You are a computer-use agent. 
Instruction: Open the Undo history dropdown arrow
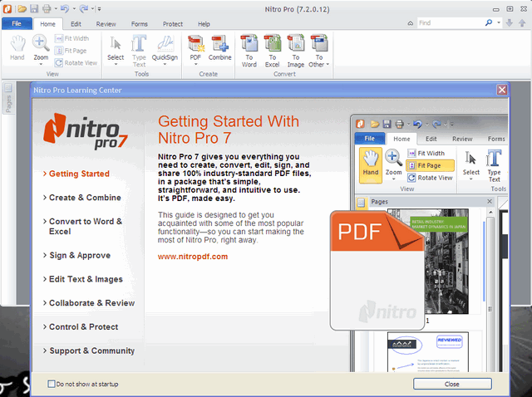[74, 9]
